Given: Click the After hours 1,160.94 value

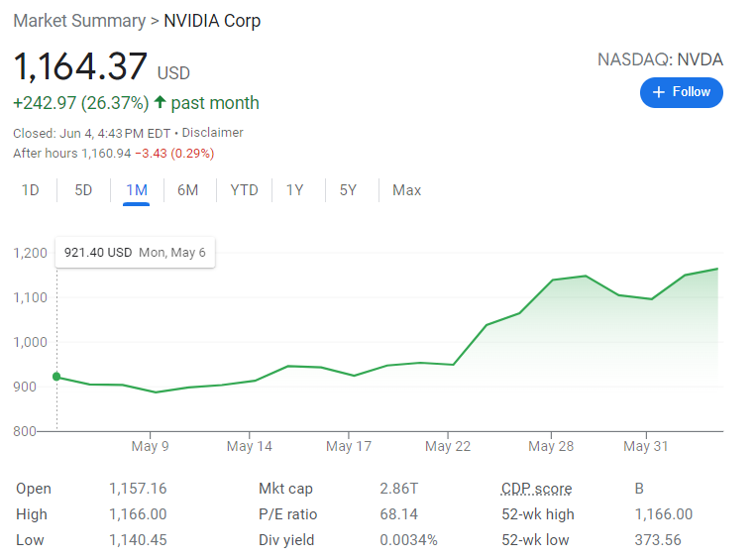Looking at the screenshot, I should click(106, 154).
